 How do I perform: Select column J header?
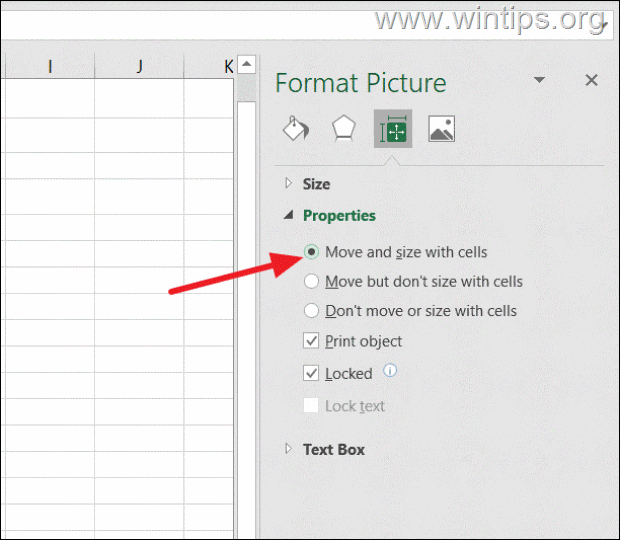point(139,66)
